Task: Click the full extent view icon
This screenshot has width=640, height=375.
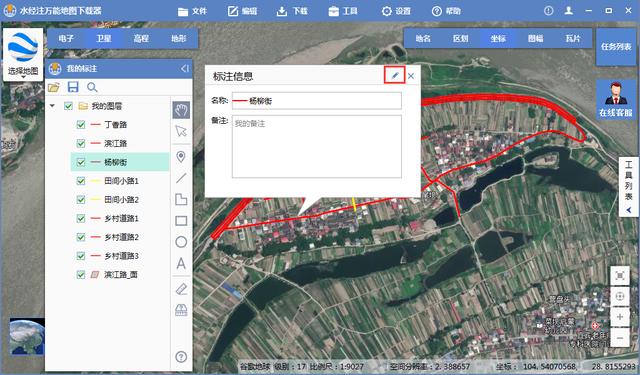Action: pyautogui.click(x=620, y=276)
